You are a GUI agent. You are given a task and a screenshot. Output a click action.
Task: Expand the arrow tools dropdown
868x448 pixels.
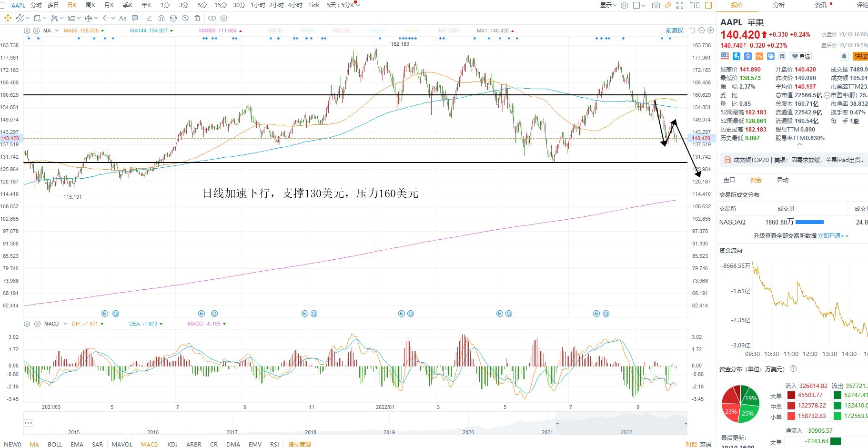point(113,18)
